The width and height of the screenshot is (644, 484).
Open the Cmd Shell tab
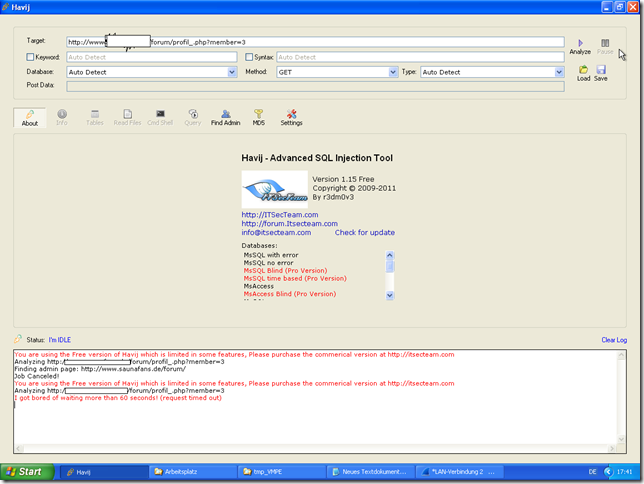[160, 118]
